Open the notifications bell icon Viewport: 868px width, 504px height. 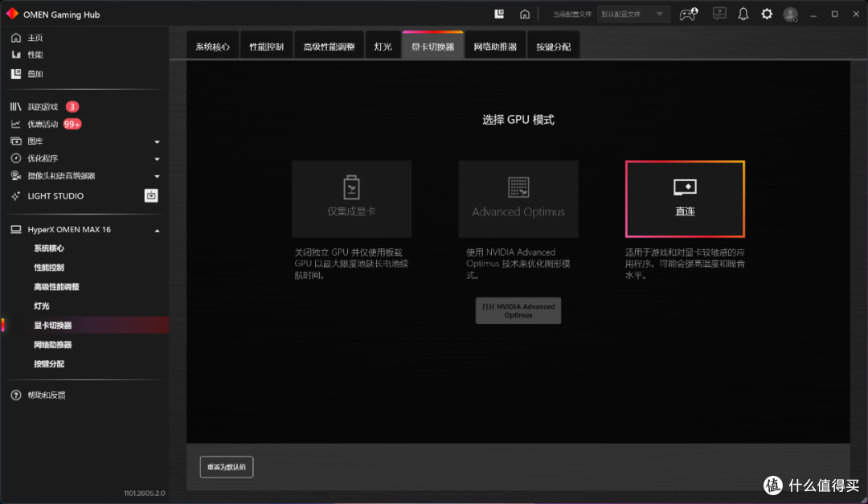click(x=743, y=14)
